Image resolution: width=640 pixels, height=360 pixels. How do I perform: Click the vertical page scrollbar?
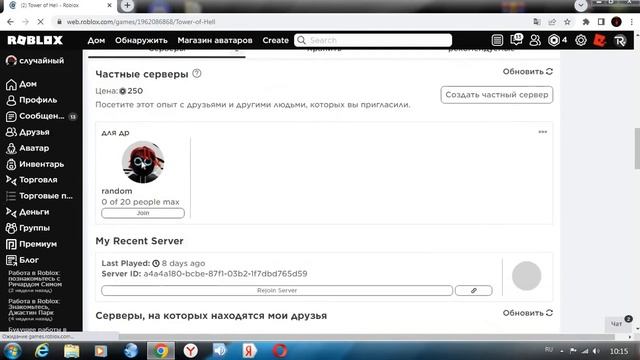point(637,149)
